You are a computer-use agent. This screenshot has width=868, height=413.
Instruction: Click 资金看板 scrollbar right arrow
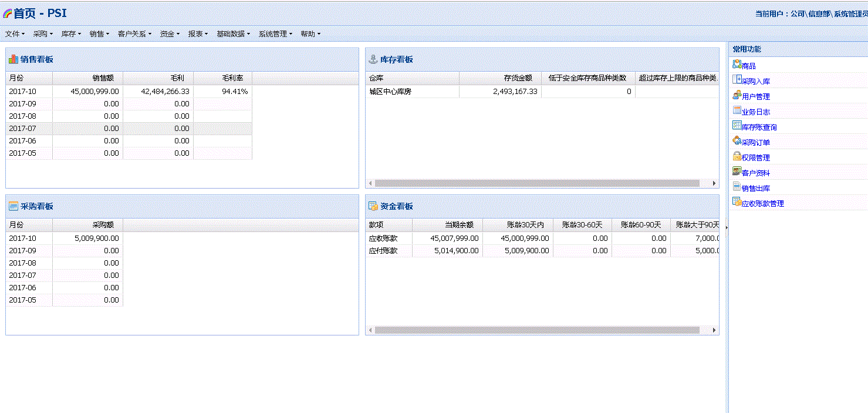tap(714, 330)
